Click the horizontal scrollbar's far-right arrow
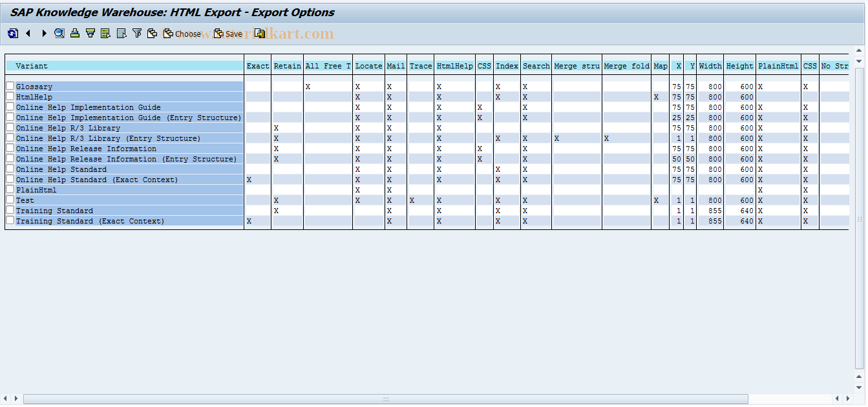 coord(847,399)
